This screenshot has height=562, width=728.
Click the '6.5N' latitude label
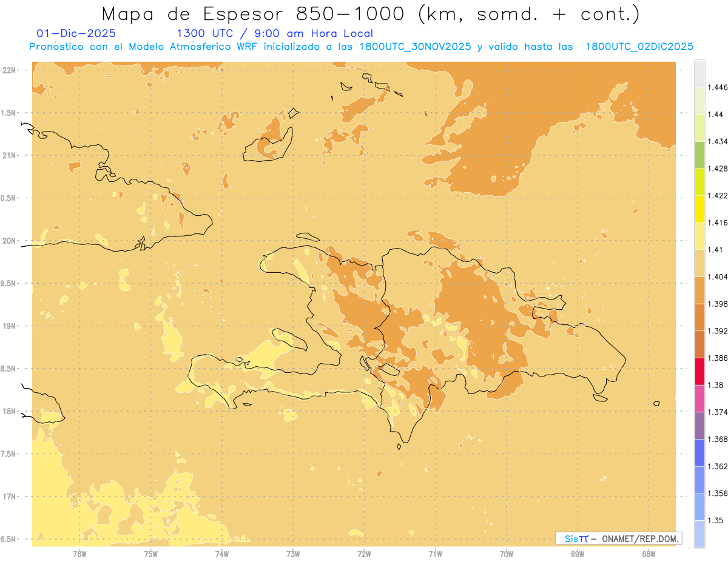[x=8, y=539]
